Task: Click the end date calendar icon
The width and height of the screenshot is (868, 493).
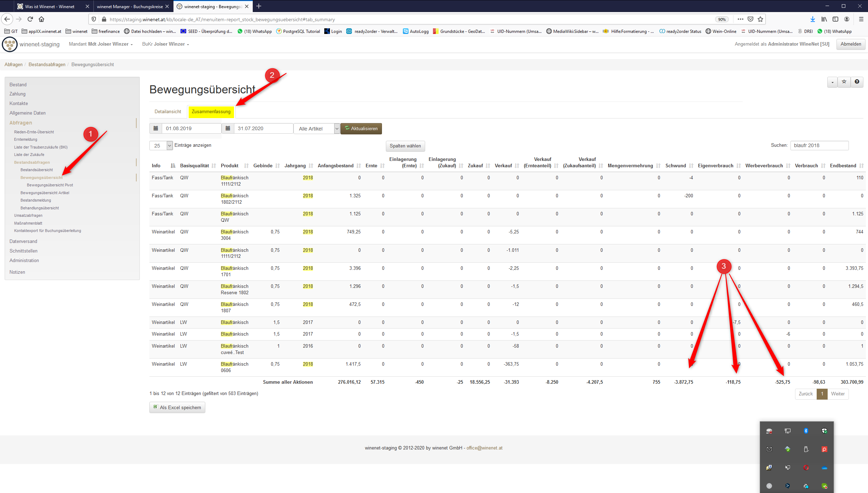Action: 228,128
